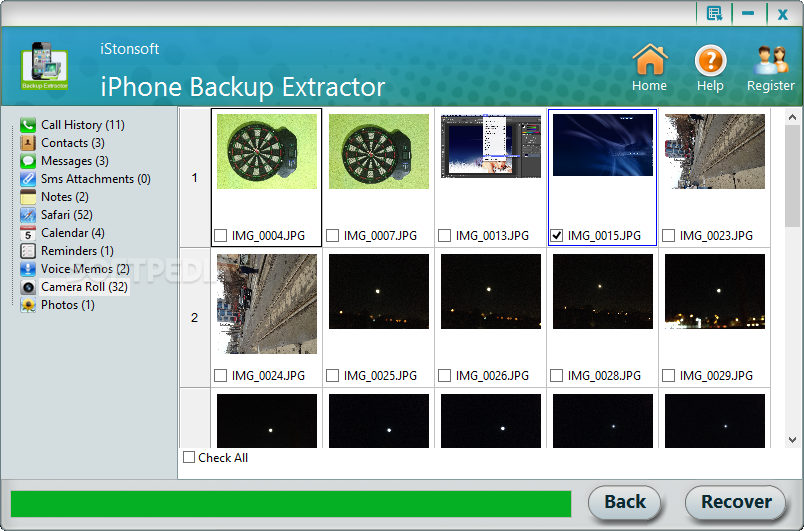
Task: Select the IMG_0004.JPG dartboard thumbnail
Action: click(x=267, y=151)
